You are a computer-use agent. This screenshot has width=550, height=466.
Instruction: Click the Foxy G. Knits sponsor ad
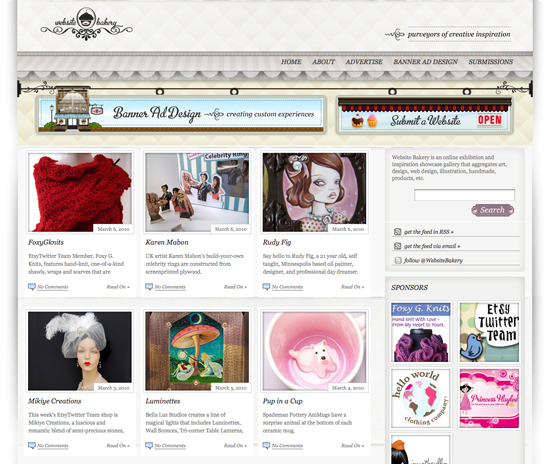(x=421, y=332)
